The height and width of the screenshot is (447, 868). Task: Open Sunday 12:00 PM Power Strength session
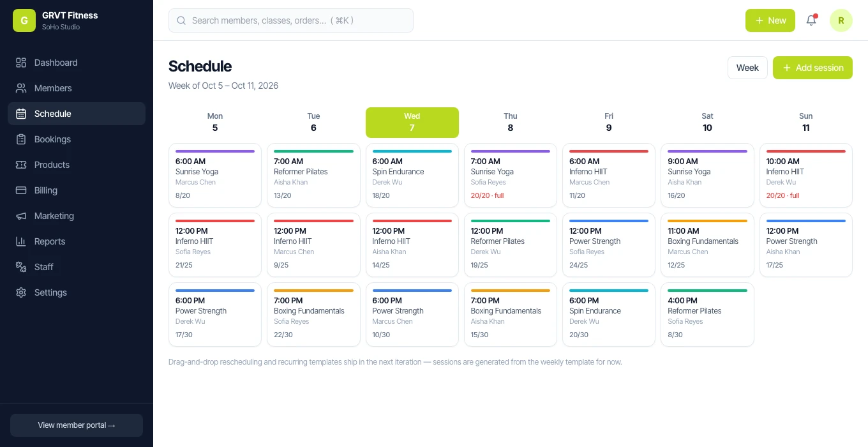806,245
